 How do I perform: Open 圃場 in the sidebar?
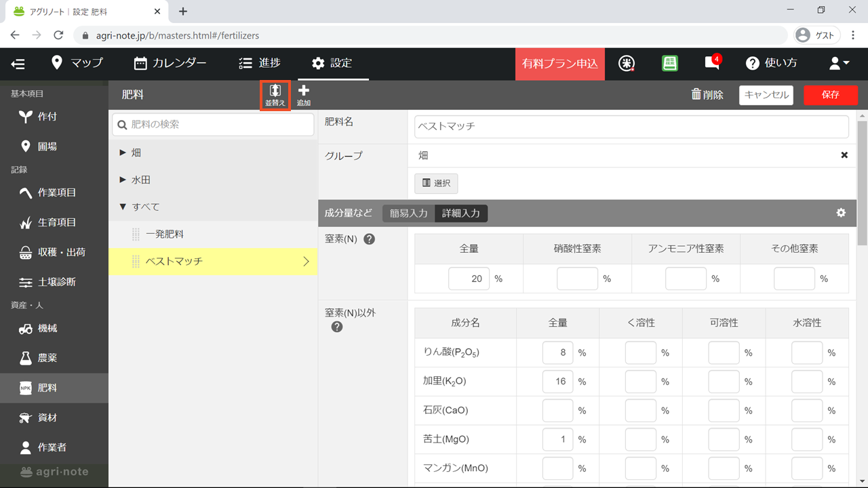coord(54,146)
